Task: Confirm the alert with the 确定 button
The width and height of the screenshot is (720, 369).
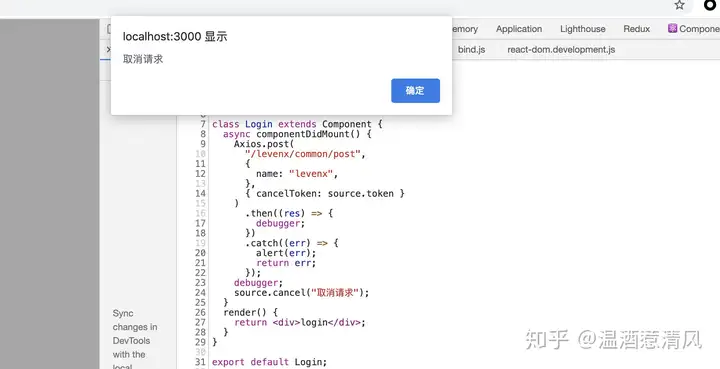Action: (x=415, y=90)
